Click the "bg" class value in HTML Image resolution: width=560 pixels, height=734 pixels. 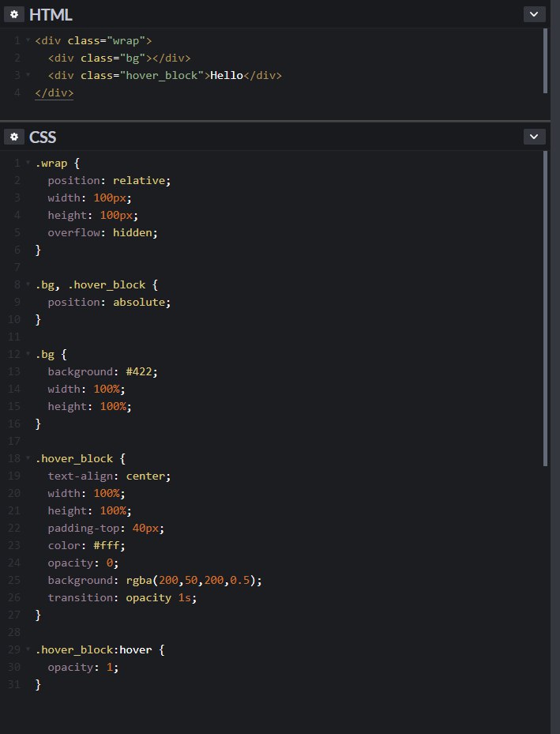point(133,58)
